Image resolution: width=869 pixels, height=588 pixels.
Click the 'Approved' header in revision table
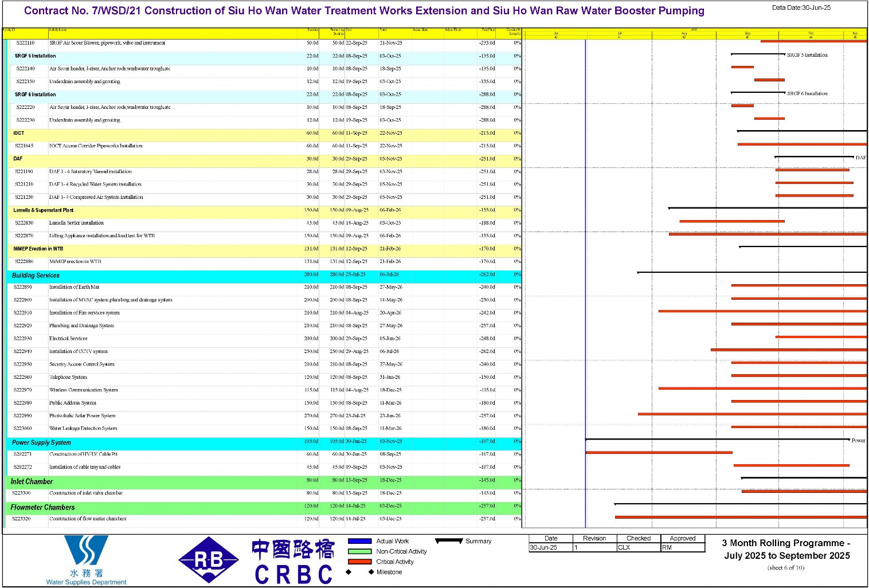(x=683, y=538)
